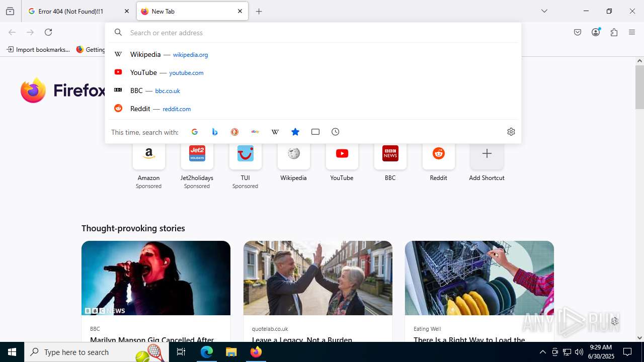Click the Marilyn Manson story image
The width and height of the screenshot is (644, 362).
(x=156, y=278)
